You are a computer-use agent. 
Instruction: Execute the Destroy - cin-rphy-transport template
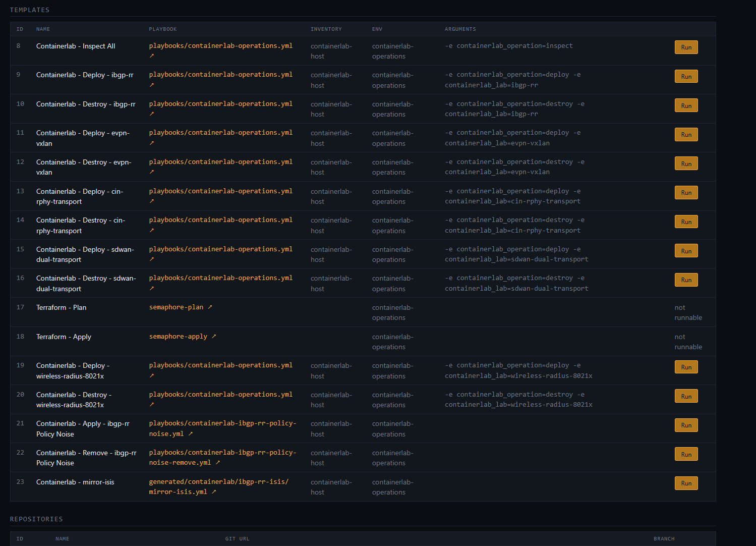click(686, 222)
